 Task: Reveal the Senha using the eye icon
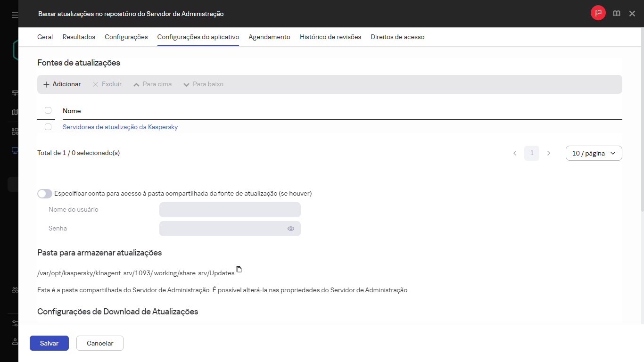pos(291,229)
